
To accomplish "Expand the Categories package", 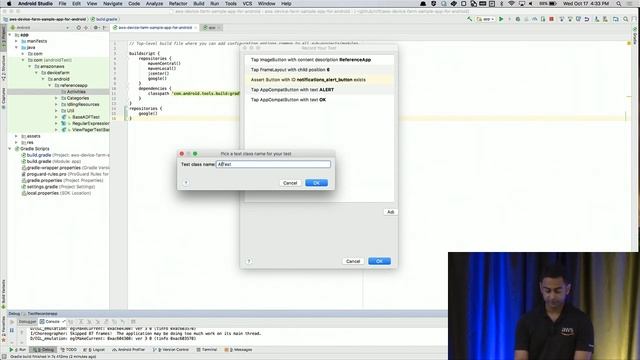I will coord(56,98).
